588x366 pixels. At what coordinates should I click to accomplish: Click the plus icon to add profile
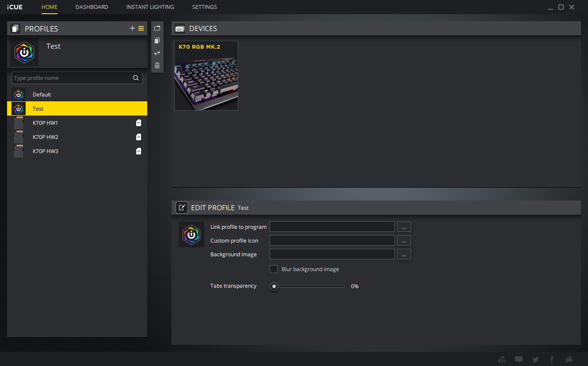pyautogui.click(x=132, y=28)
